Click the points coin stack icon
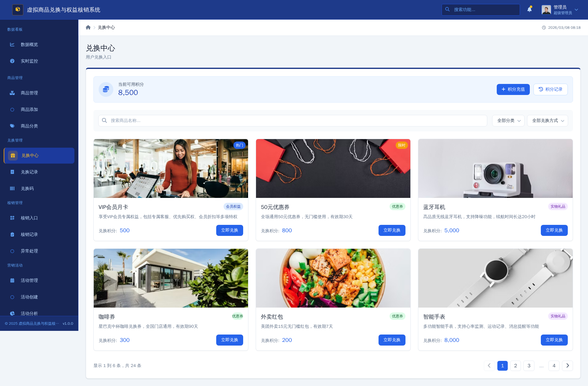 coord(106,89)
